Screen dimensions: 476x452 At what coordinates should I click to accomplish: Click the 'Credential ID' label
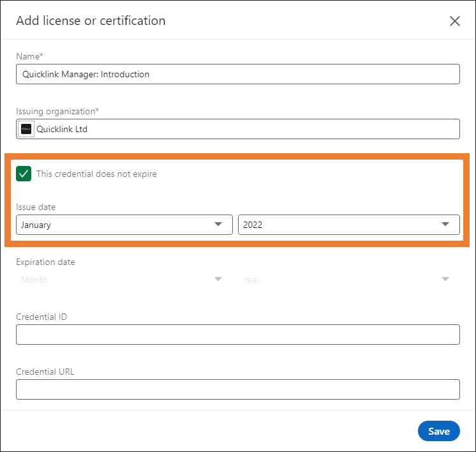[x=41, y=317]
